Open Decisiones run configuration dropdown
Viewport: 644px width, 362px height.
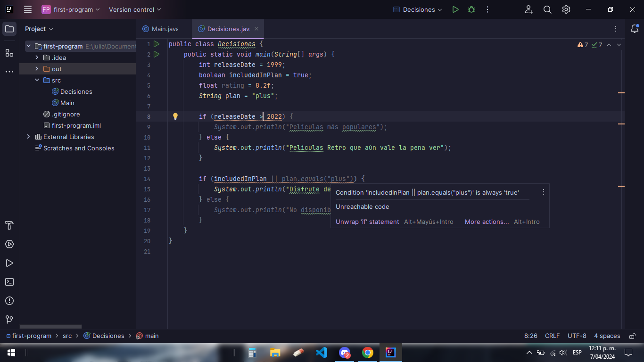(x=418, y=9)
